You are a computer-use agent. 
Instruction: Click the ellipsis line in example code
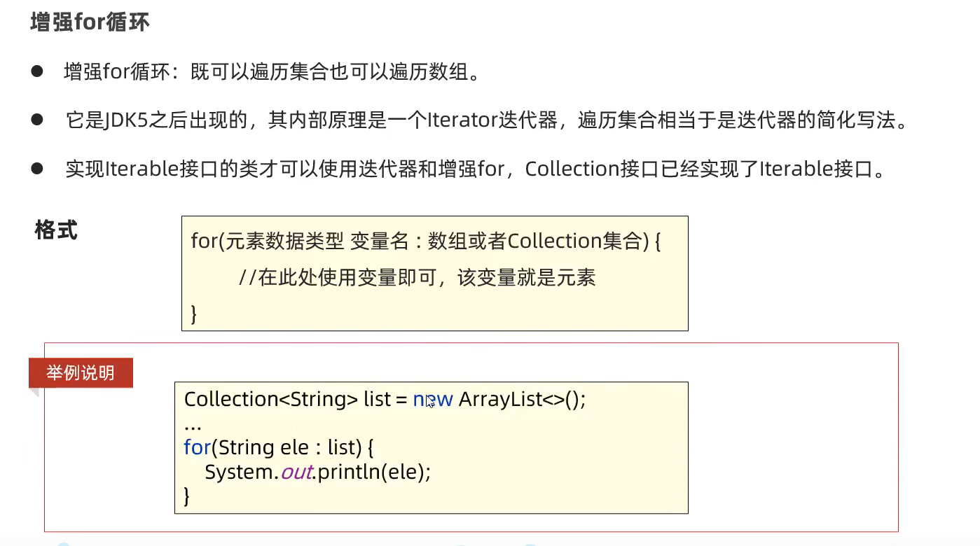[x=193, y=425]
